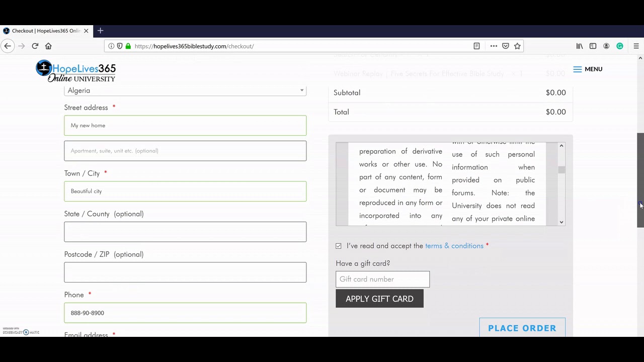
Task: Click the APPLY GIFT CARD button
Action: point(380,299)
